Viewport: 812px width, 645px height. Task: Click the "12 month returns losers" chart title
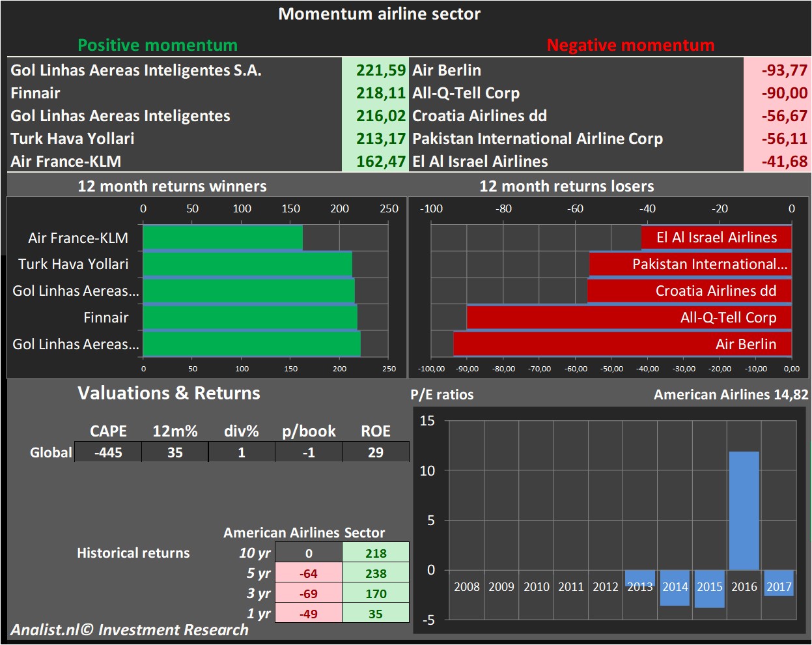[567, 186]
